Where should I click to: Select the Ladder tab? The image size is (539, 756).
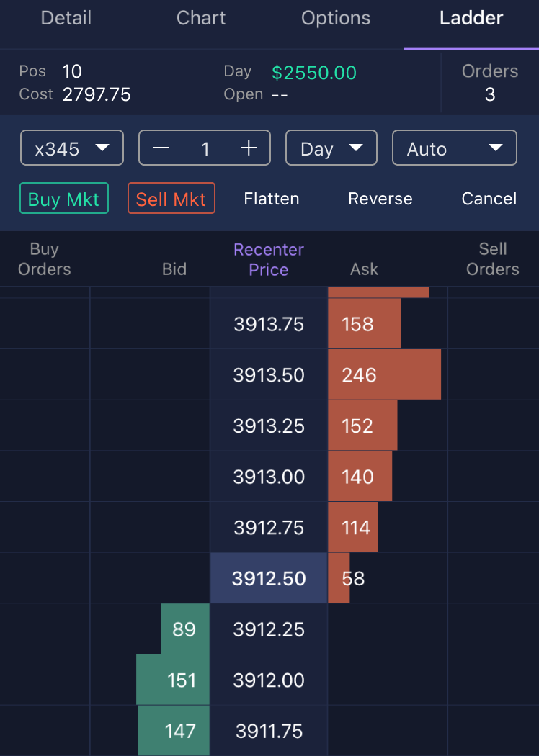click(471, 19)
